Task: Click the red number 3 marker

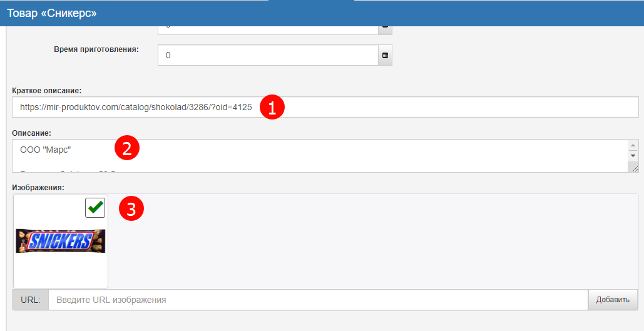Action: (131, 209)
